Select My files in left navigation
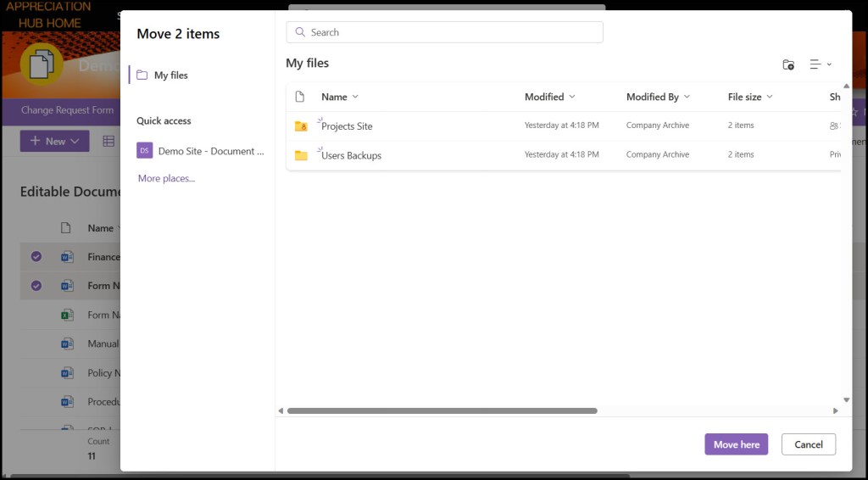Screen dimensions: 868x480 pos(170,75)
